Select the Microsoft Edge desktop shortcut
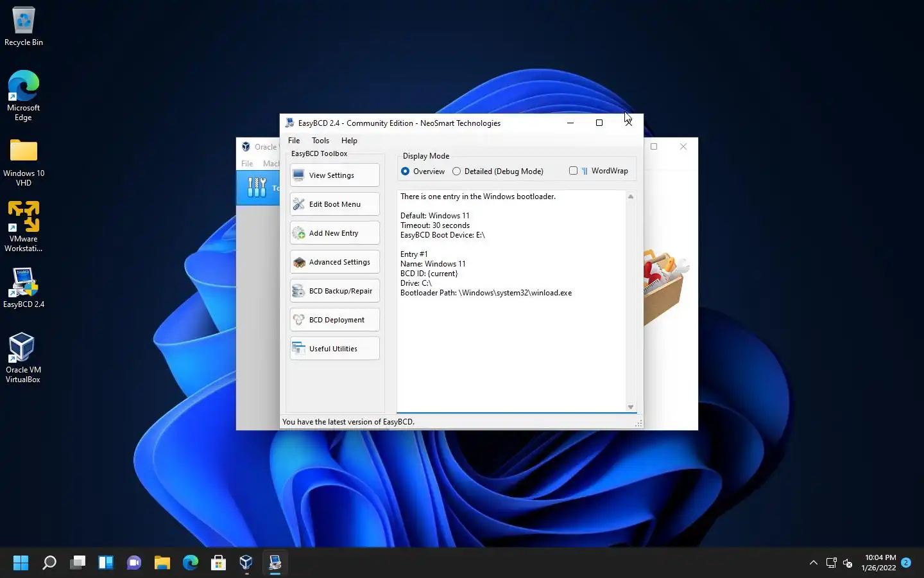924x578 pixels. 24,96
